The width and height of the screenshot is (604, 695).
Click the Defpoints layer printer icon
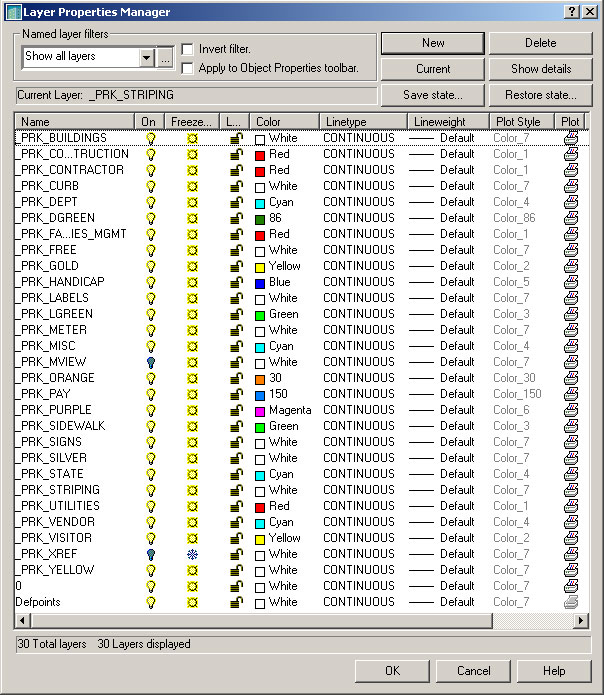tap(571, 602)
